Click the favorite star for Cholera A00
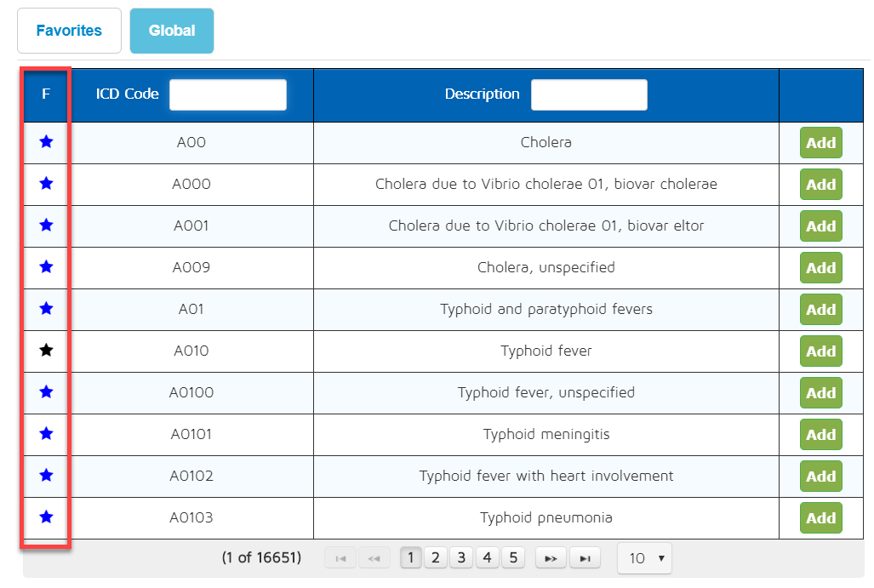Screen dimensions: 874x588 47,142
